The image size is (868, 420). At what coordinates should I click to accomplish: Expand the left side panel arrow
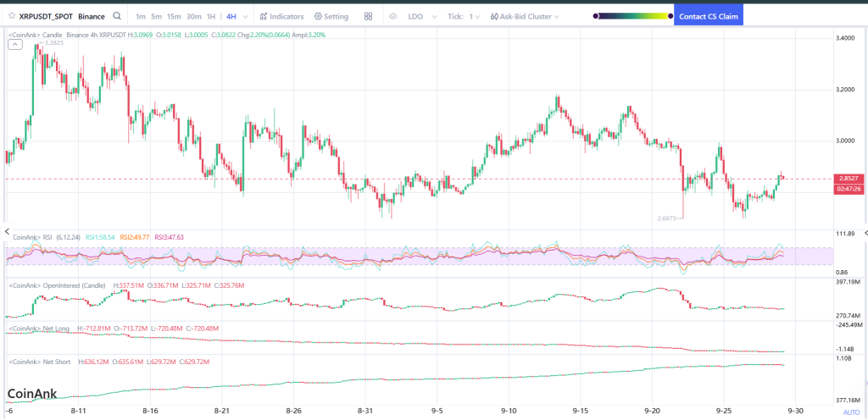tap(7, 231)
